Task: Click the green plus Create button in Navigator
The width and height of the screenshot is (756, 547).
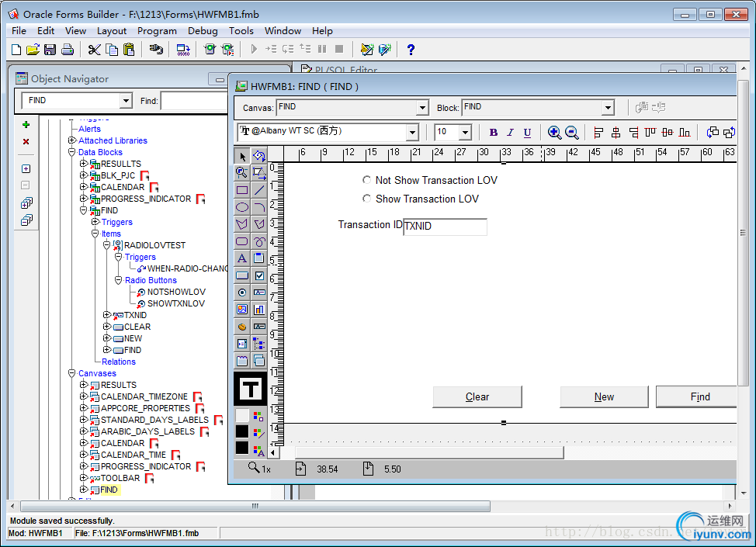Action: [x=26, y=124]
